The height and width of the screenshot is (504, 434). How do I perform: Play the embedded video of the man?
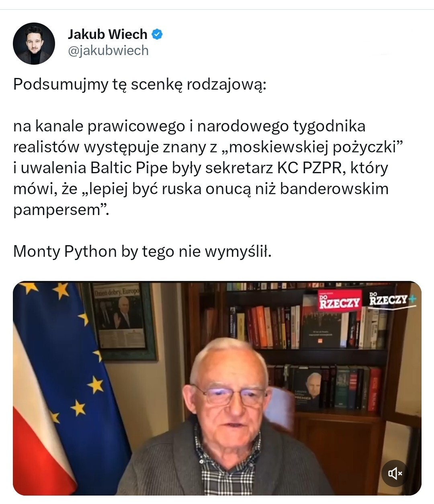click(x=217, y=388)
